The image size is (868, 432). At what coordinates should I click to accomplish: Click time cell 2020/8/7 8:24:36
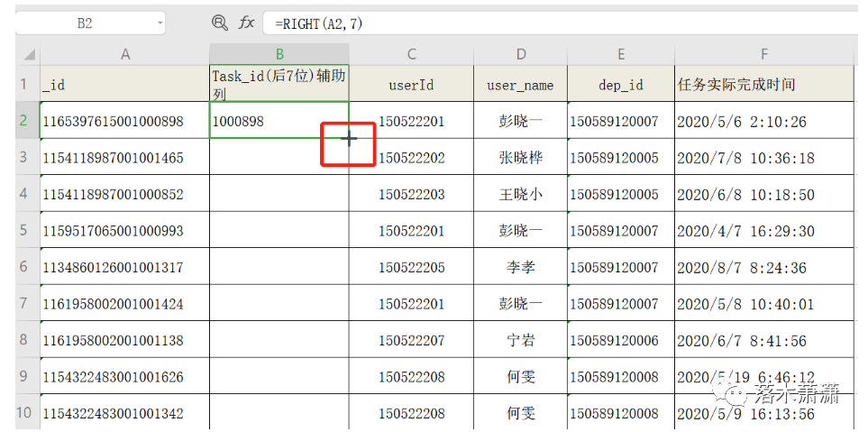coord(765,266)
